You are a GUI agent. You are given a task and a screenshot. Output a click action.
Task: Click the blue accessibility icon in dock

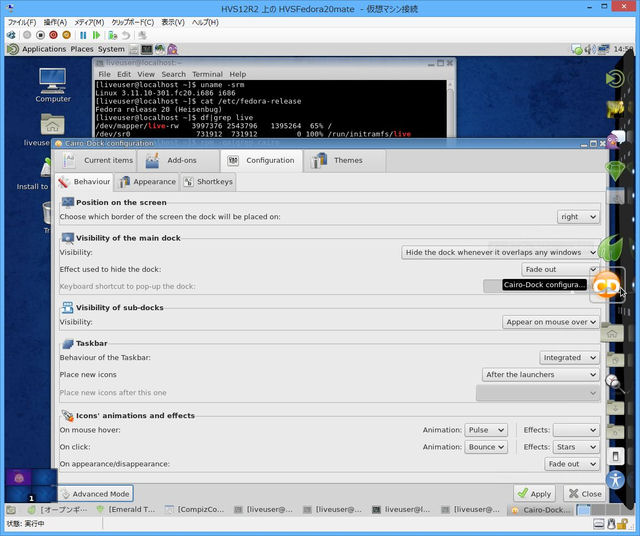point(615,479)
